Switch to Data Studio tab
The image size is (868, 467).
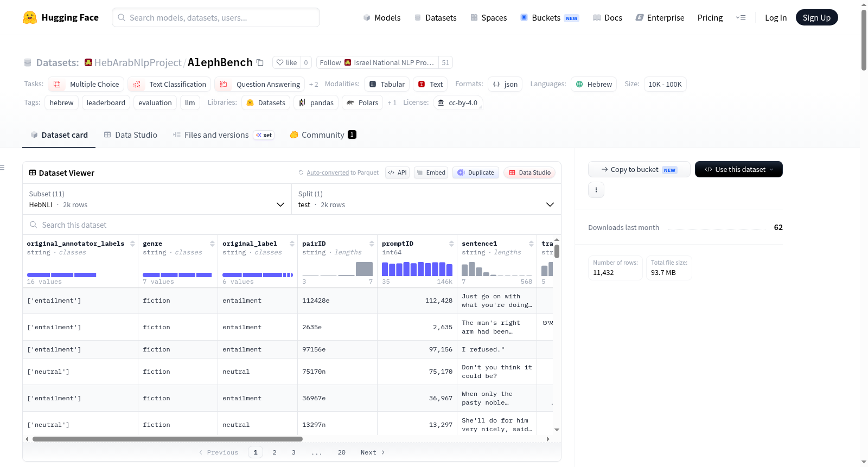pyautogui.click(x=130, y=135)
